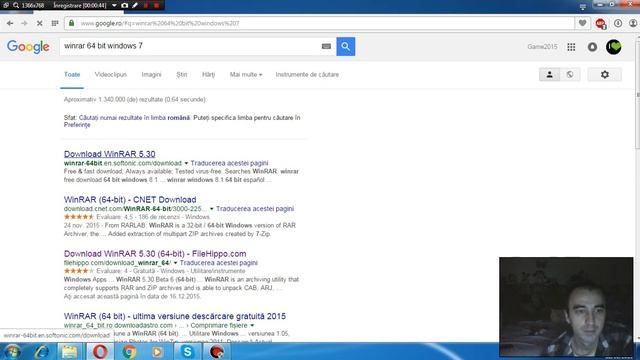Switch to Opera in taskbar
This screenshot has width=640, height=360.
(100, 352)
